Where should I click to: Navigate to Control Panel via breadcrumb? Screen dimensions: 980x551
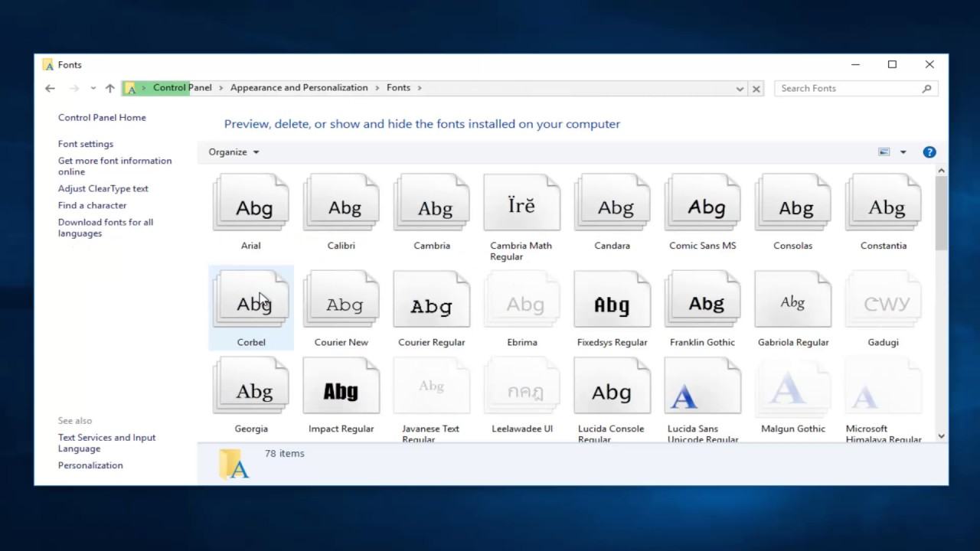coord(182,87)
